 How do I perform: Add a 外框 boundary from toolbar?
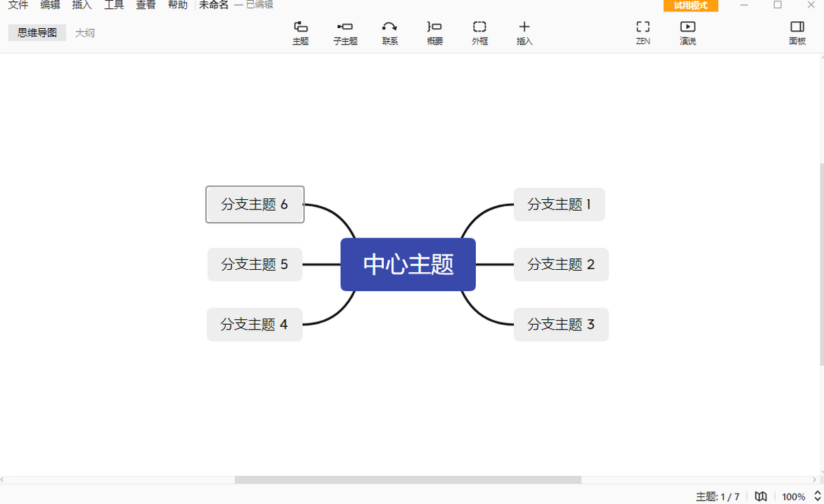479,32
